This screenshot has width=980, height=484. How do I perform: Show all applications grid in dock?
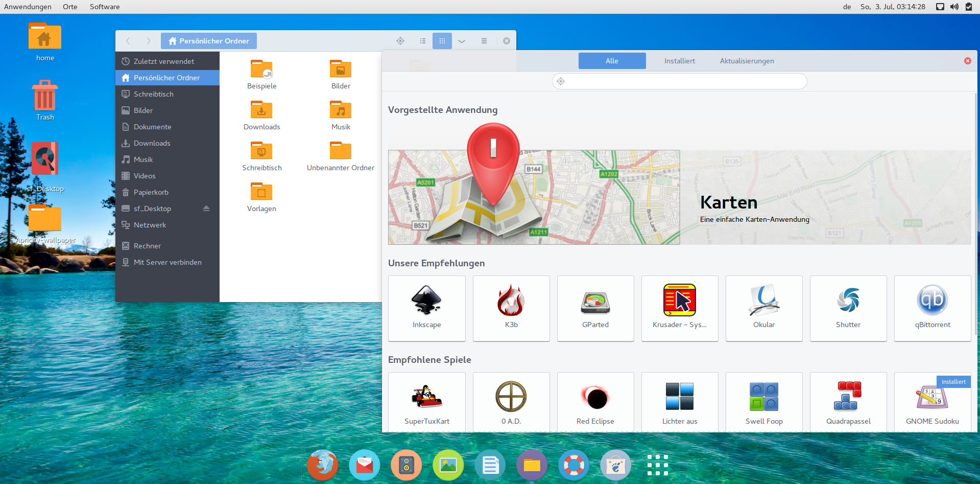click(658, 465)
